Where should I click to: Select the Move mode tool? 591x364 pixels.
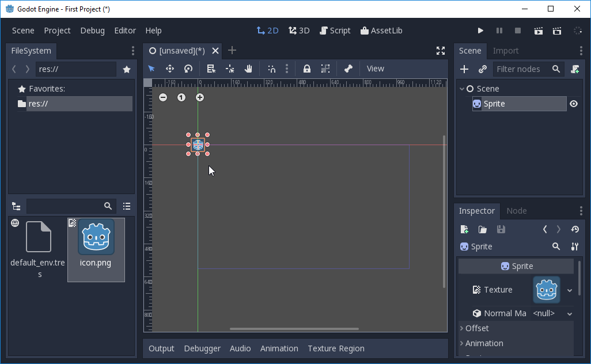tap(170, 69)
